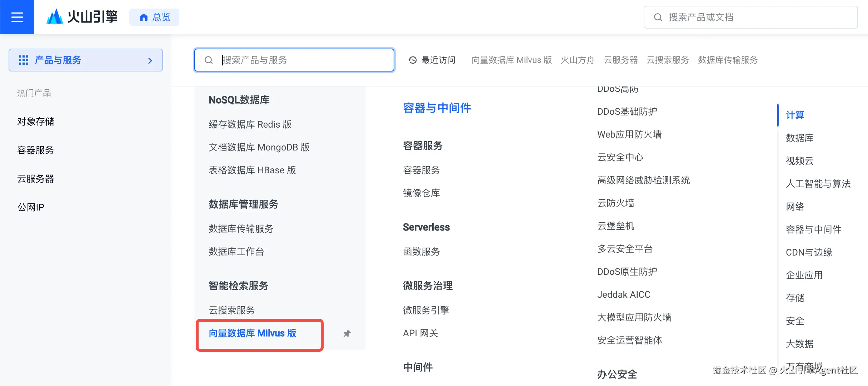Switch to the 数据库 category
Image resolution: width=868 pixels, height=386 pixels.
pyautogui.click(x=800, y=138)
